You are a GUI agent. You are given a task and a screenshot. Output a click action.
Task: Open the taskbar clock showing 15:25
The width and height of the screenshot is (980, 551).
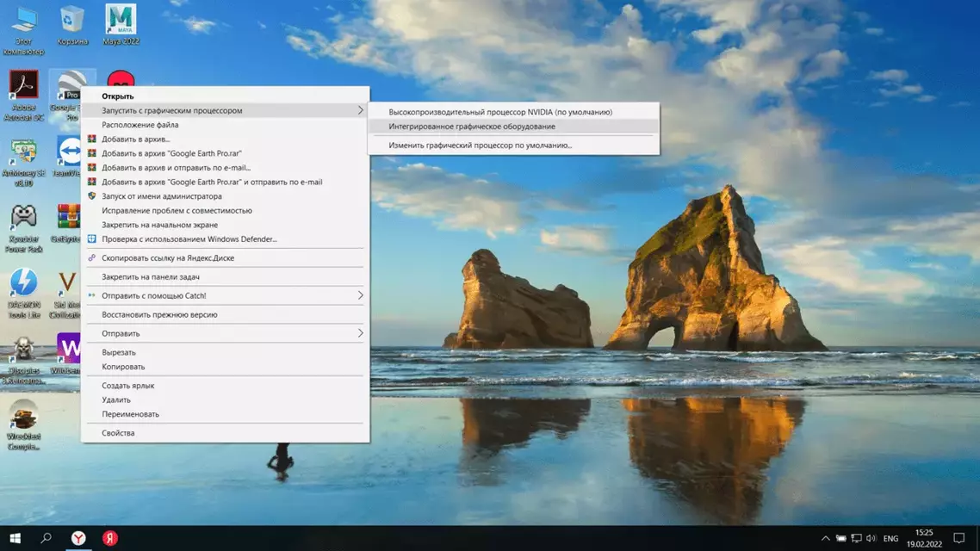[x=924, y=538]
